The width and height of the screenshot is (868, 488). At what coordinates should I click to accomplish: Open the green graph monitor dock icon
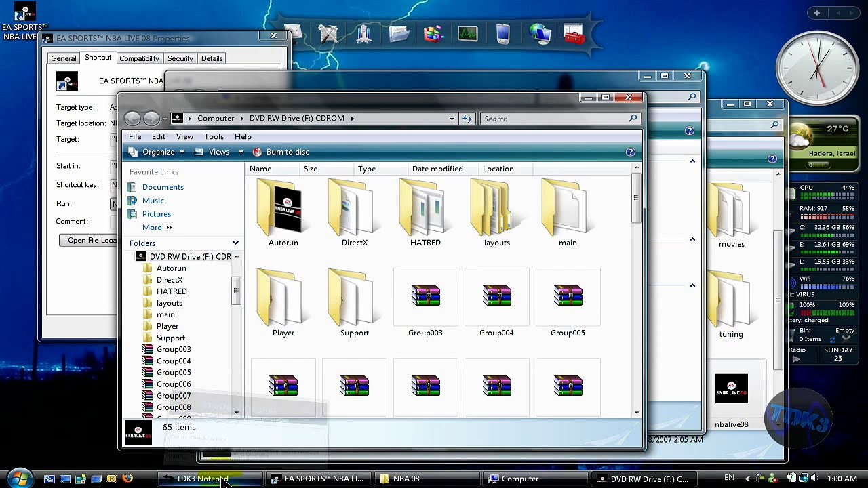(468, 34)
